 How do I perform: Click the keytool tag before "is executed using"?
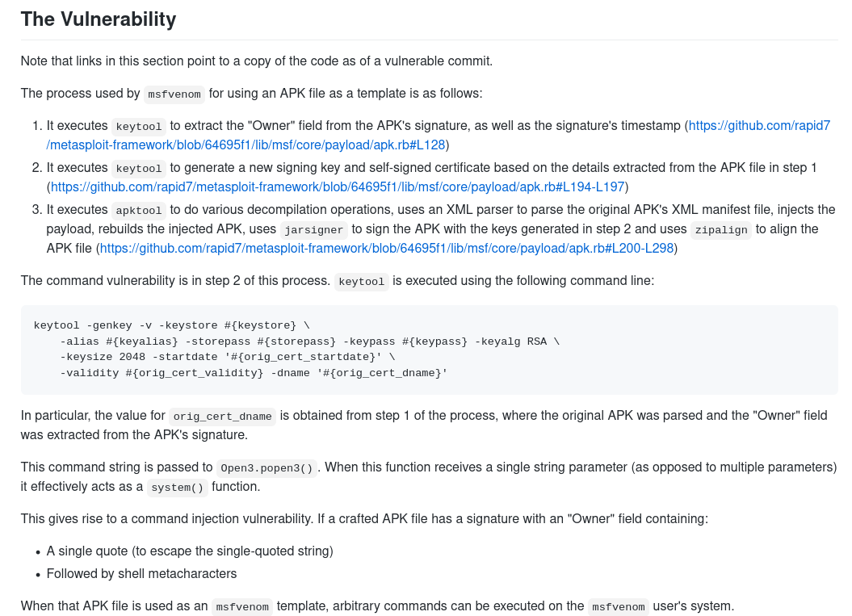pyautogui.click(x=361, y=282)
